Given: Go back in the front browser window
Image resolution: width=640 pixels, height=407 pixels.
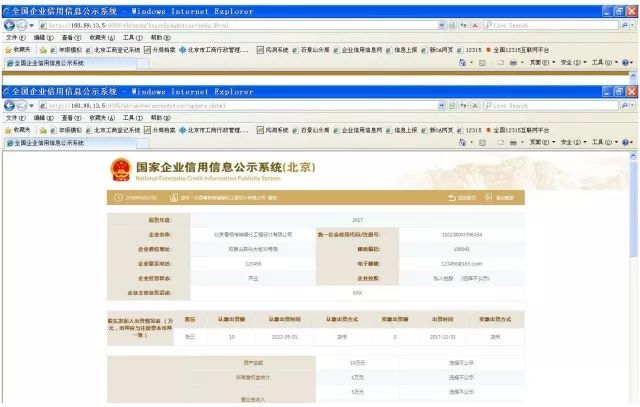Looking at the screenshot, I should pos(9,106).
